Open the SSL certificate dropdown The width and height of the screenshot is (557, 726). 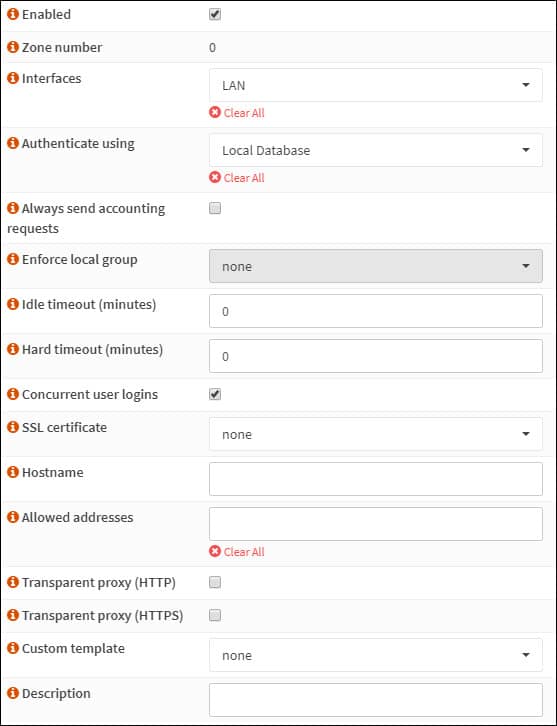376,434
